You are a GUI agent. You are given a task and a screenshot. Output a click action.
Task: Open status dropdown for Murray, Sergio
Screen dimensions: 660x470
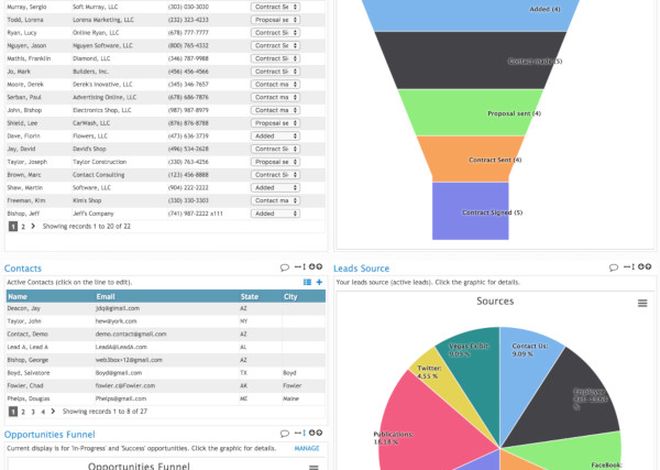275,7
